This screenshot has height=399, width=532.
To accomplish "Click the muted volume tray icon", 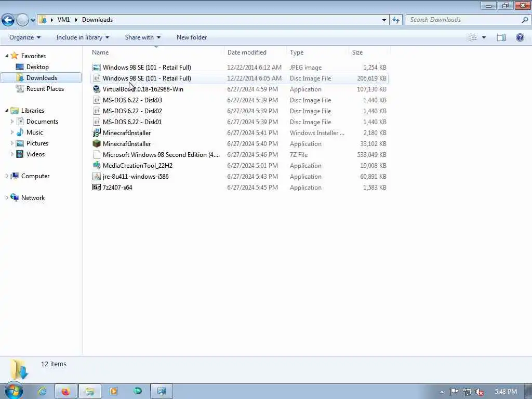I will click(480, 392).
